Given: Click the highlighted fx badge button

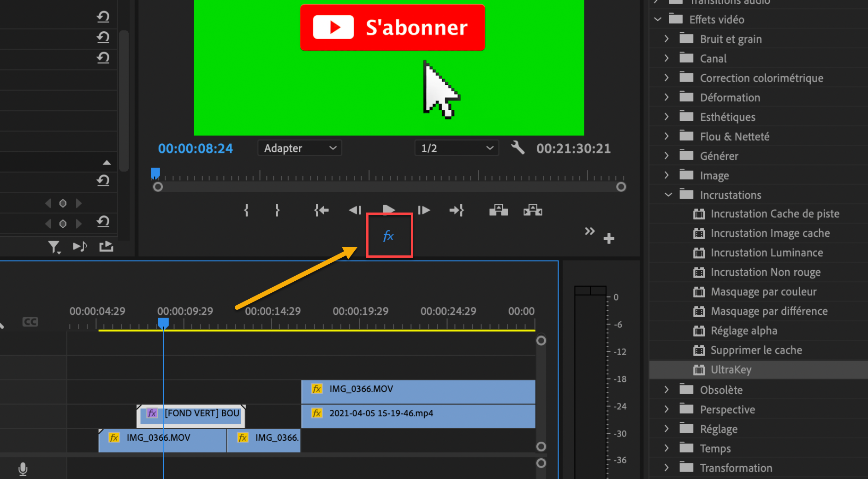Looking at the screenshot, I should tap(389, 235).
